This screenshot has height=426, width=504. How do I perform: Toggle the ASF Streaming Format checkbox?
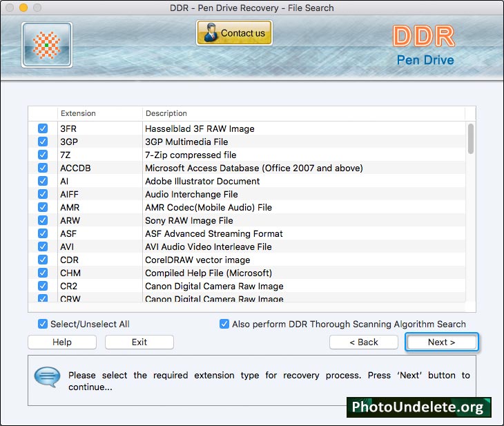click(x=43, y=233)
